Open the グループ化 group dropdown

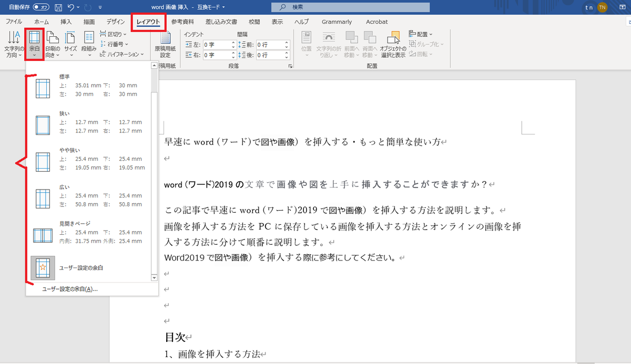point(426,44)
